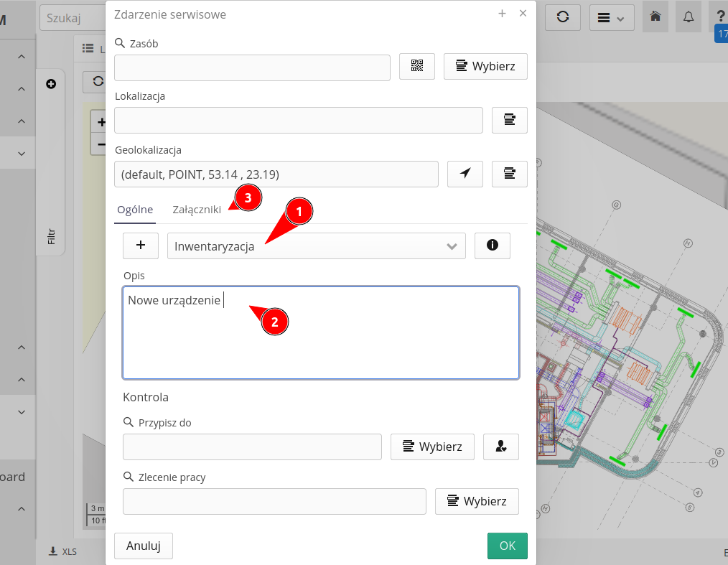Click the plus button beside event type

[x=141, y=246]
